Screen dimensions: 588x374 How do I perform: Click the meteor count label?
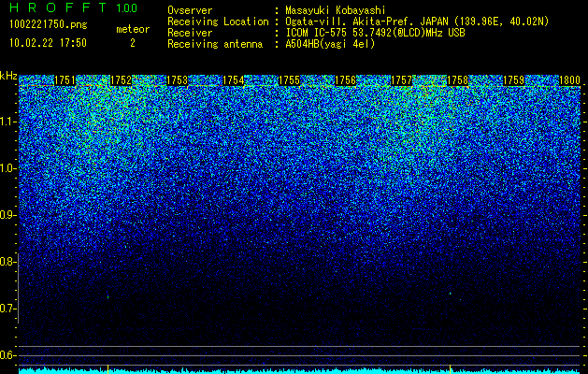tap(133, 29)
